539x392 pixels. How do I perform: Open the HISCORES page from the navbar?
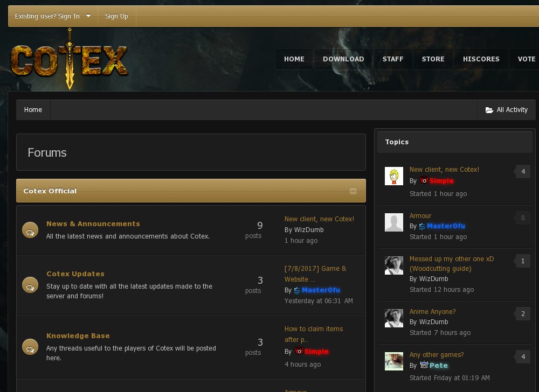click(481, 59)
